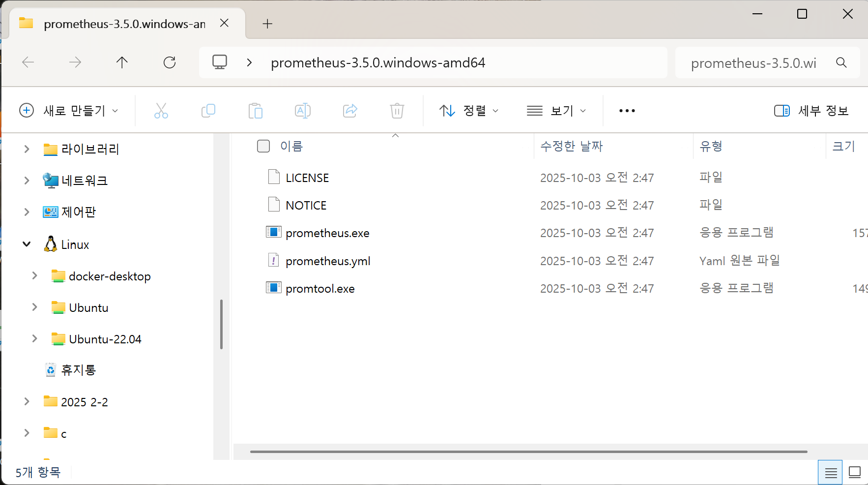
Task: Open the Recycle Bin (휴지통) in sidebar
Action: tap(71, 370)
